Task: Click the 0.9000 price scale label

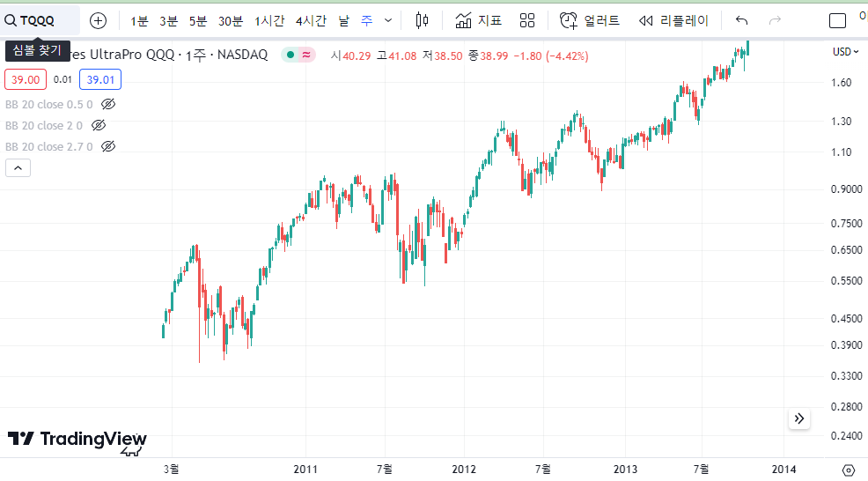Action: click(846, 189)
